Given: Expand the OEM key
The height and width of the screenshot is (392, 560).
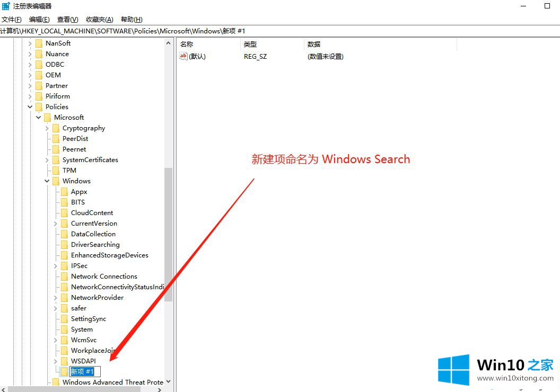Looking at the screenshot, I should 30,75.
